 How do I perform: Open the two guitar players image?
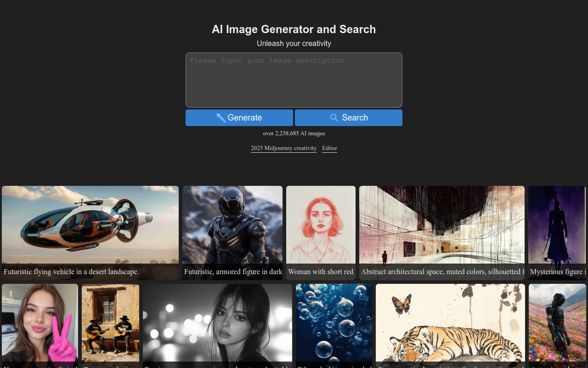tap(110, 326)
